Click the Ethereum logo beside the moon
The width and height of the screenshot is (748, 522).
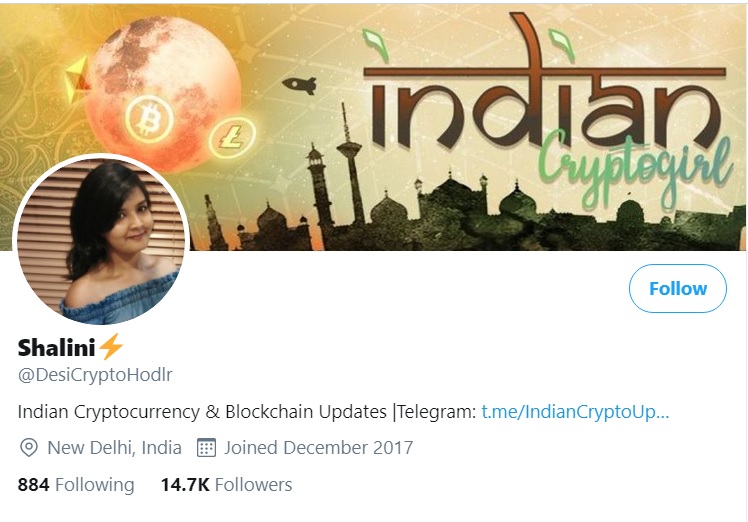76,80
